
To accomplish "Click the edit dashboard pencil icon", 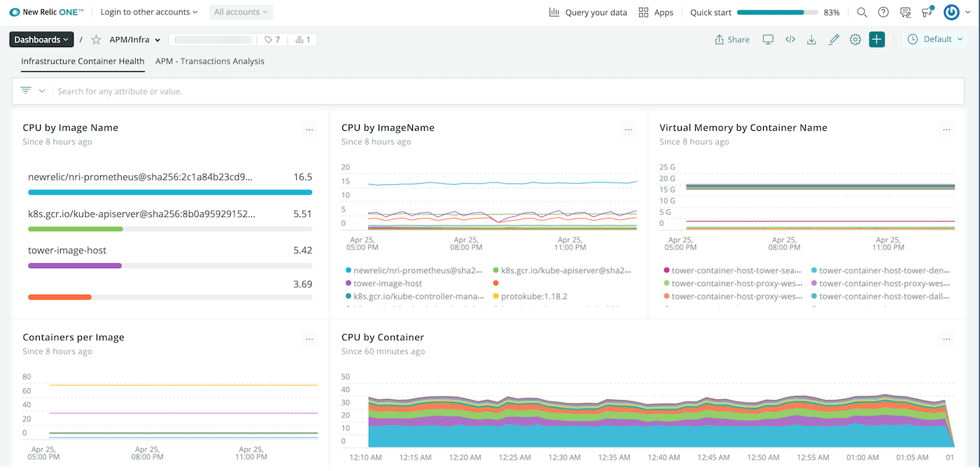I will (834, 39).
